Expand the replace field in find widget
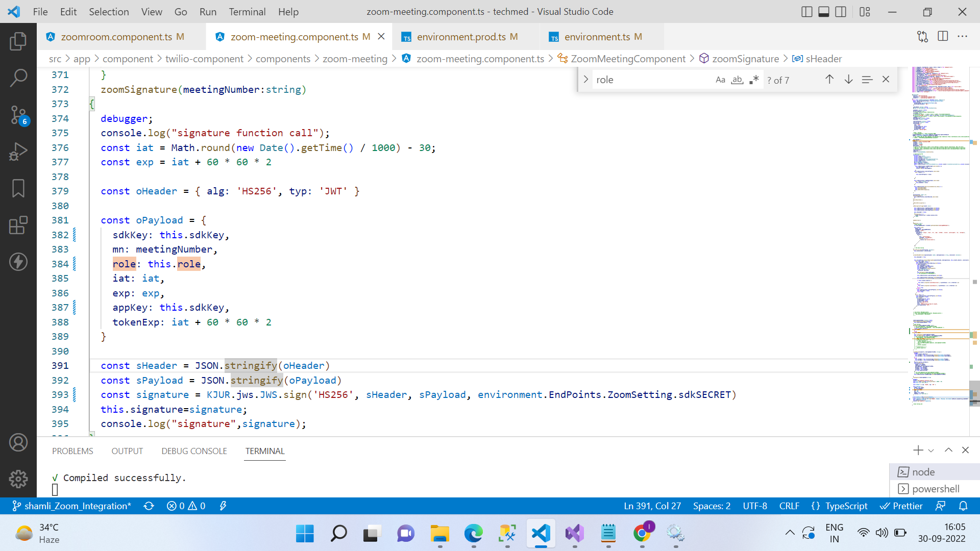Screen dimensions: 980x551 click(585, 80)
